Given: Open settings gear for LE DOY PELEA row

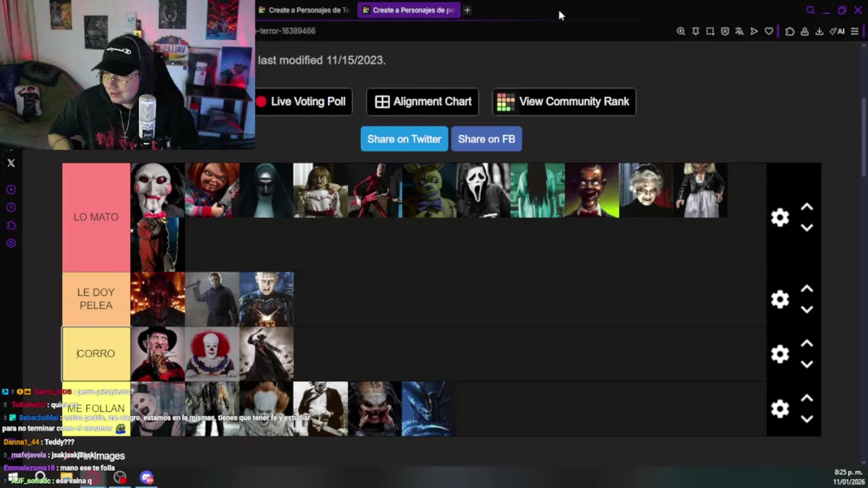Looking at the screenshot, I should click(780, 299).
